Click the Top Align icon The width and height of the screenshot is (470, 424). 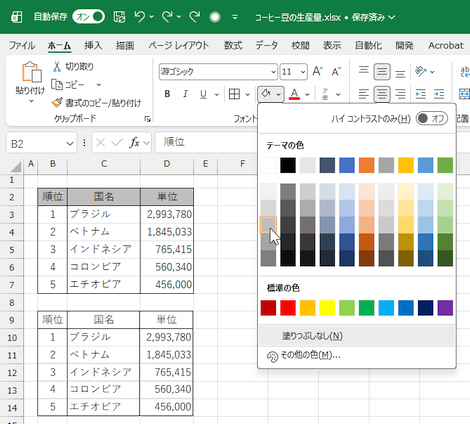tap(364, 71)
